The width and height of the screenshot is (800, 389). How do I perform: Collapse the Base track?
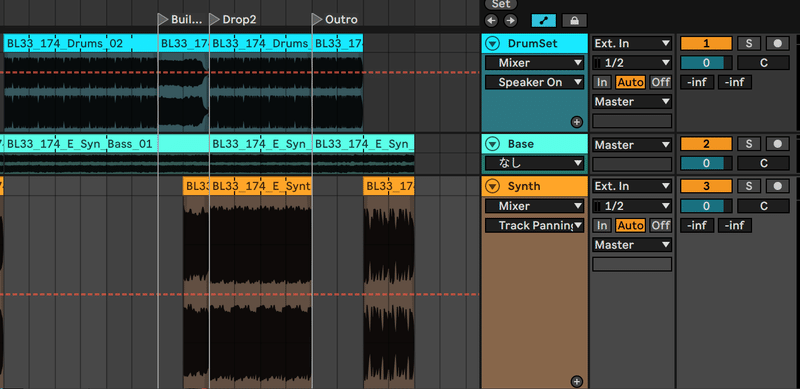[492, 144]
